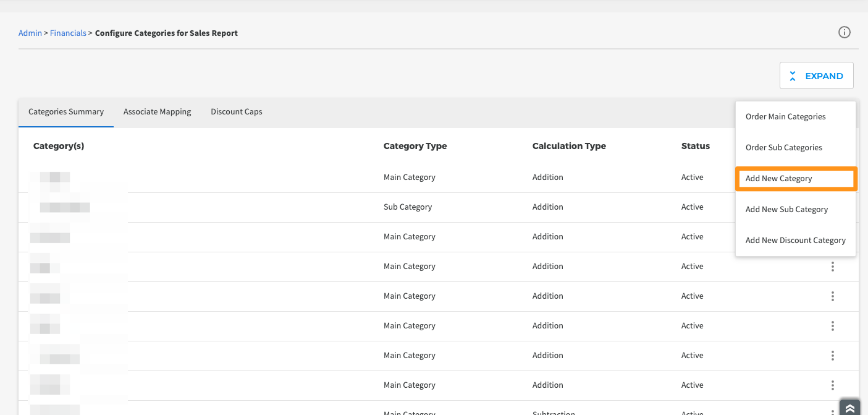Click Active in the Sub Category row
This screenshot has height=415, width=868.
tap(692, 207)
